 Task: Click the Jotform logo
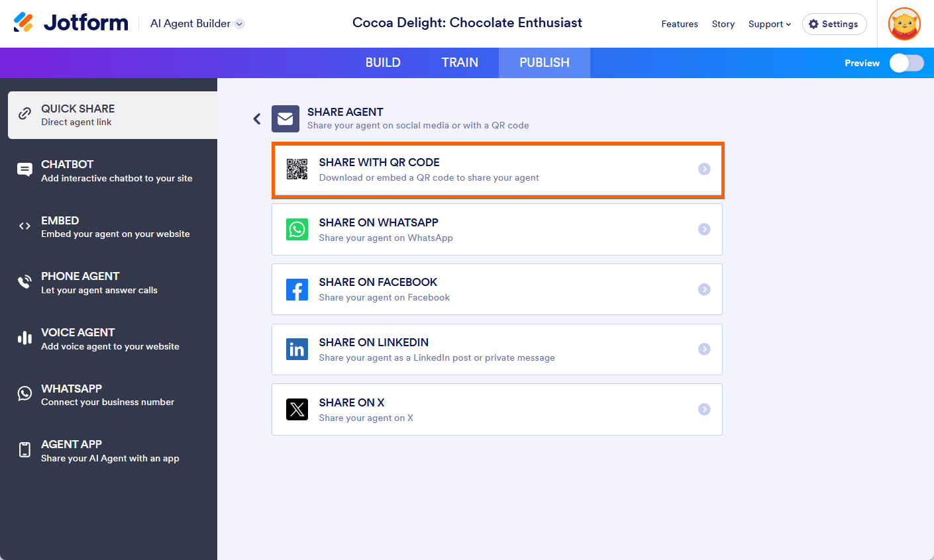(x=71, y=23)
